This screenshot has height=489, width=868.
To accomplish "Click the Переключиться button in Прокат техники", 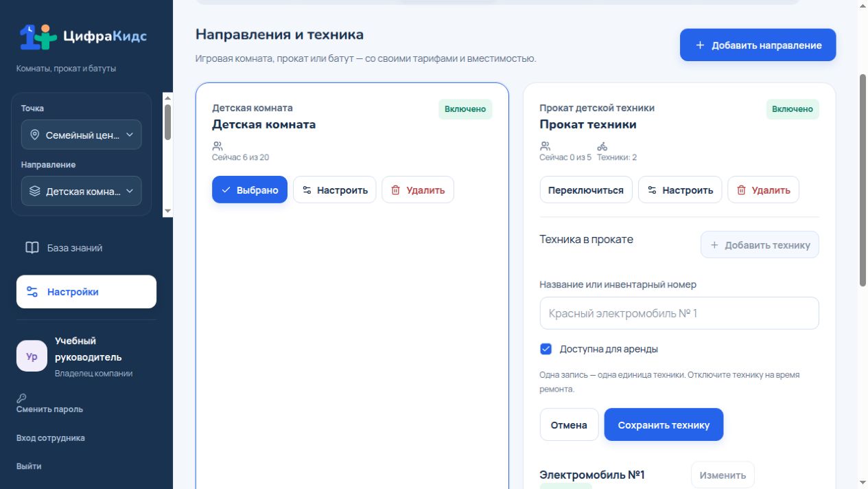I will [586, 190].
